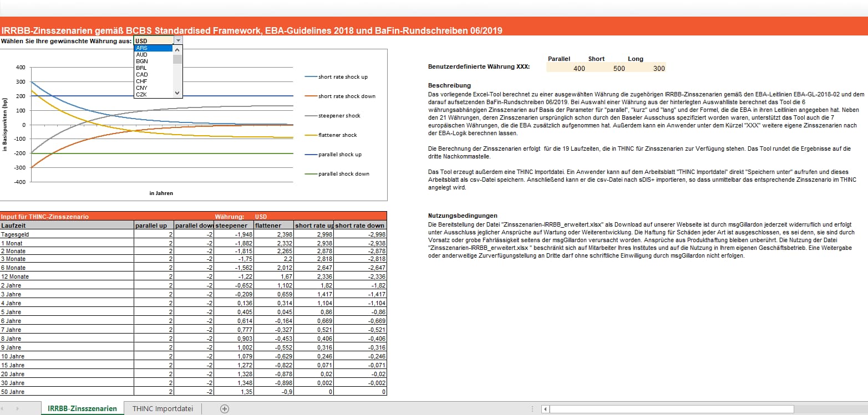Click the Parallel input cell showing 400

(566, 68)
